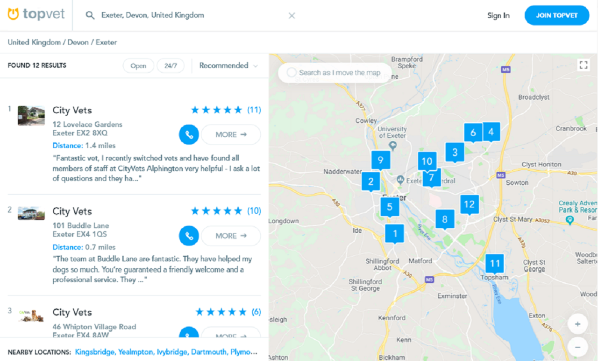Open the 11 reviews for City Vets
Screen dimensions: 598x364
[x=254, y=110]
